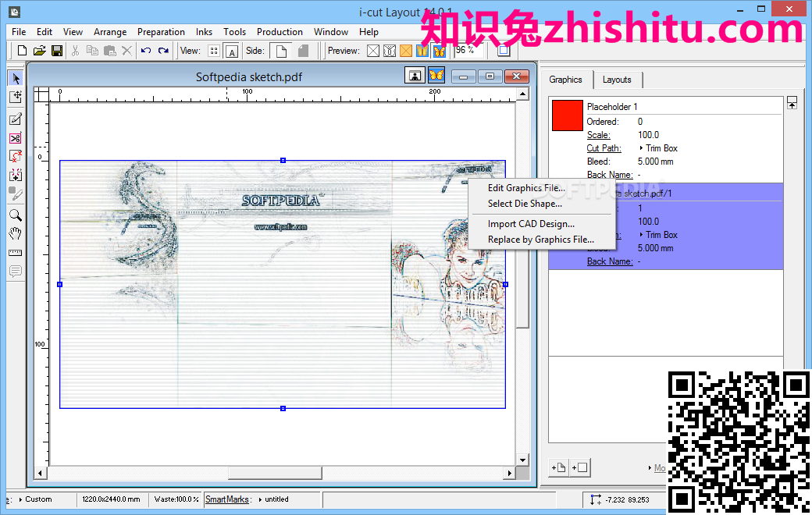
Task: Click the Back Name link for Placeholder 1
Action: 610,175
